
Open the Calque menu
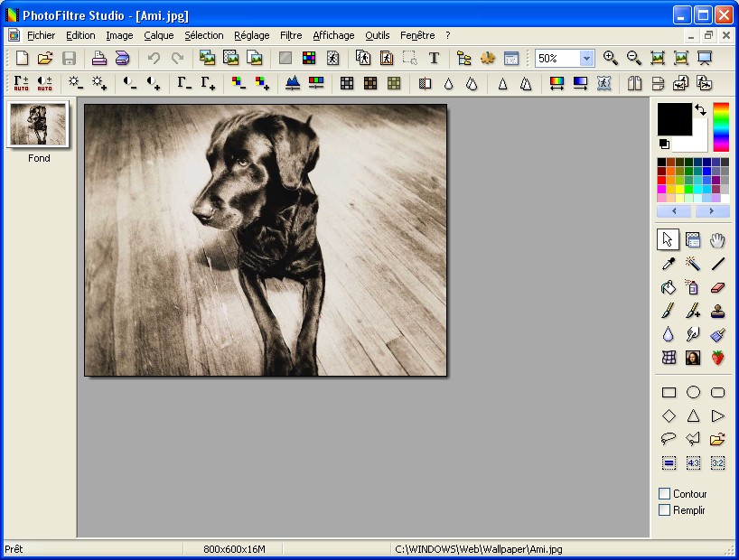coord(158,35)
